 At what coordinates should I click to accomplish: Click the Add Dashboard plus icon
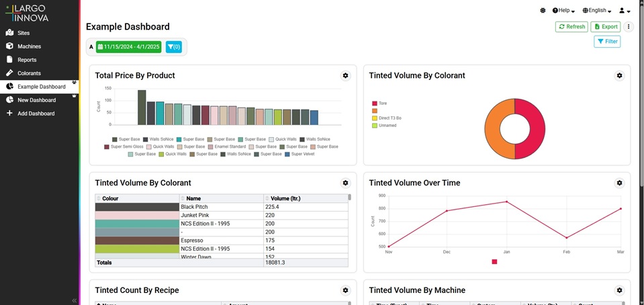(x=9, y=114)
